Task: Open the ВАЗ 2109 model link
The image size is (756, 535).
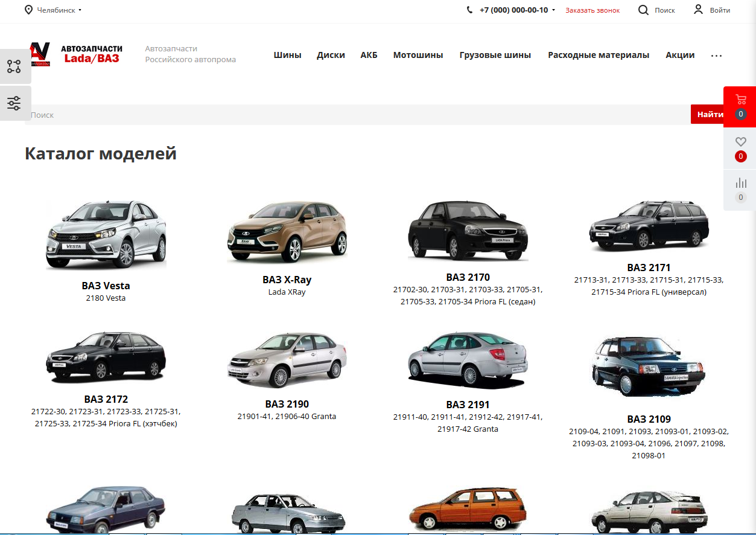Action: (649, 419)
